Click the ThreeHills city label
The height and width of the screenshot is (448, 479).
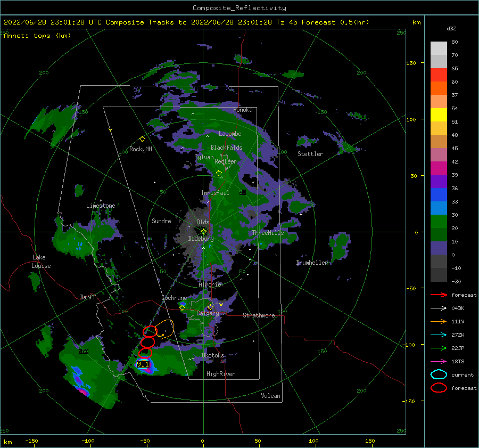(268, 233)
